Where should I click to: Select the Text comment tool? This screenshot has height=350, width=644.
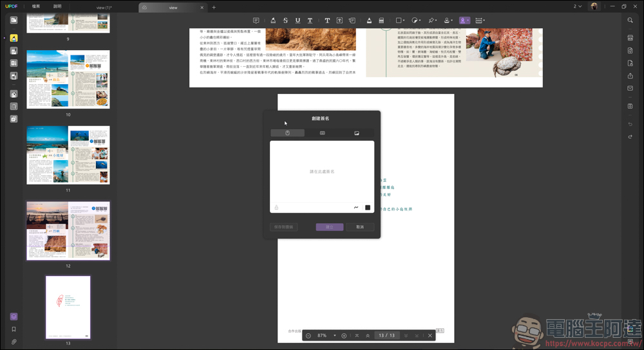(x=327, y=20)
